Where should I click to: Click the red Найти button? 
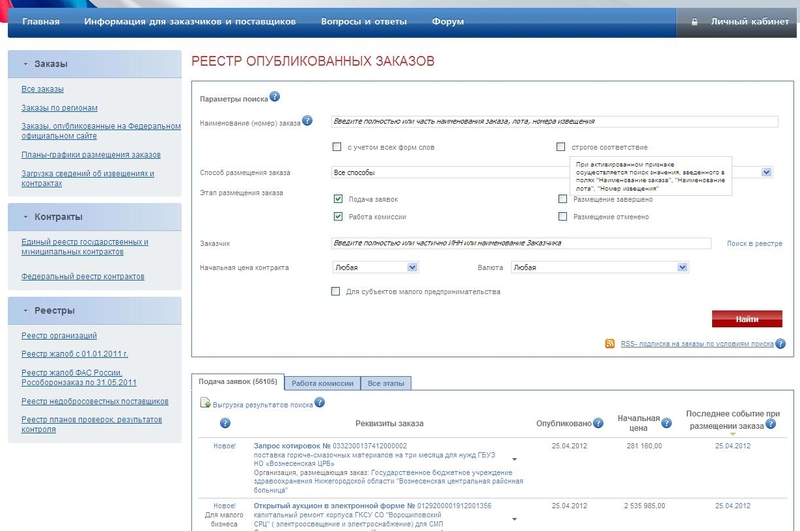[747, 319]
